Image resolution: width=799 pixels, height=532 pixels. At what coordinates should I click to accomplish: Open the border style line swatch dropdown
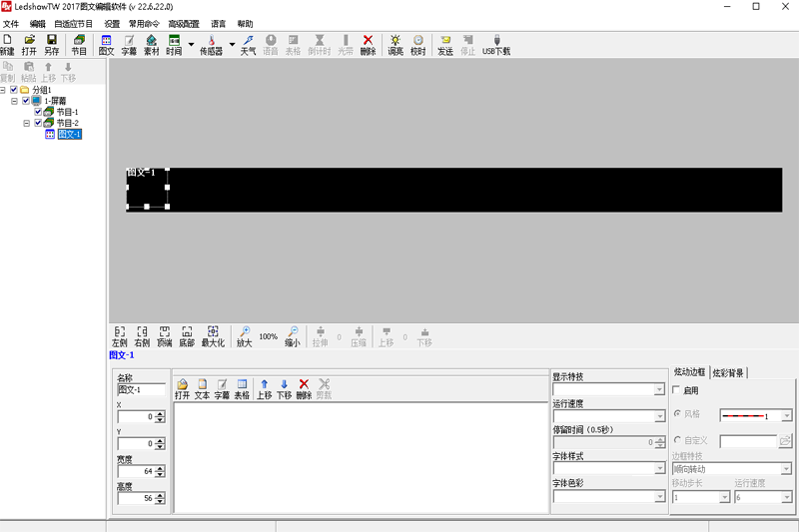[756, 416]
